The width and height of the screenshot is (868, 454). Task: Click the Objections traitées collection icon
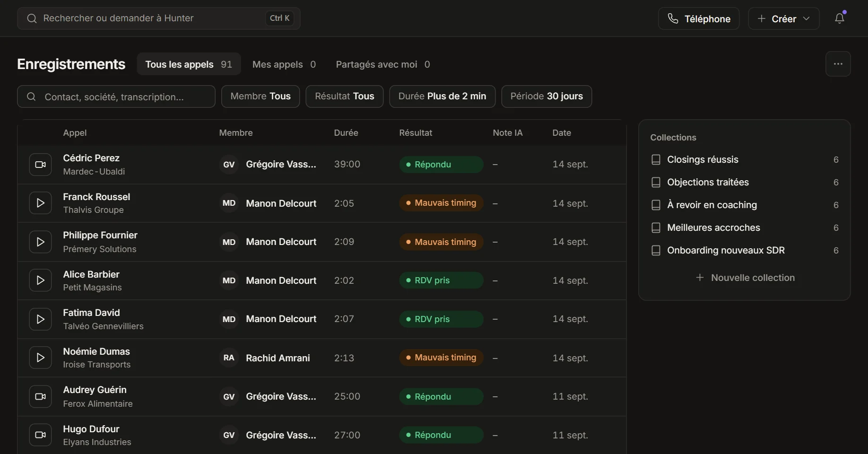[x=656, y=183]
